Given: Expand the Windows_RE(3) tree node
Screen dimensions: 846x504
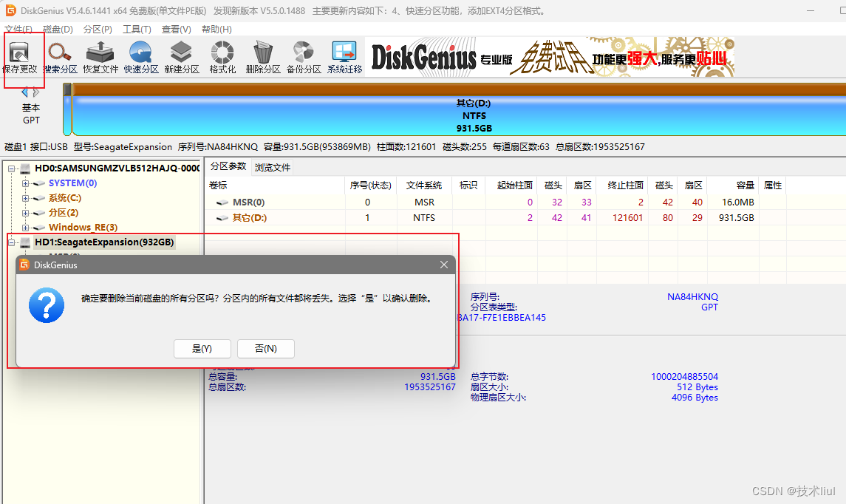Looking at the screenshot, I should 25,228.
